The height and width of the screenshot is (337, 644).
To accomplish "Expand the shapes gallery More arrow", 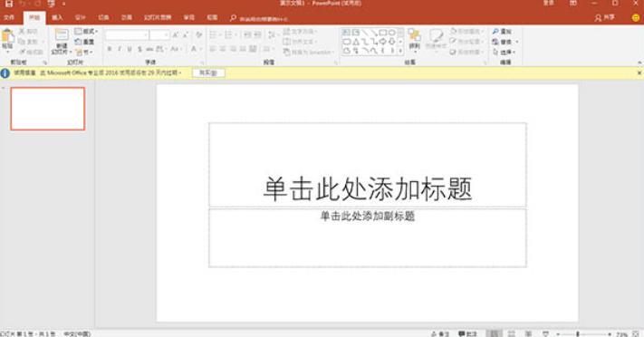I will click(400, 51).
